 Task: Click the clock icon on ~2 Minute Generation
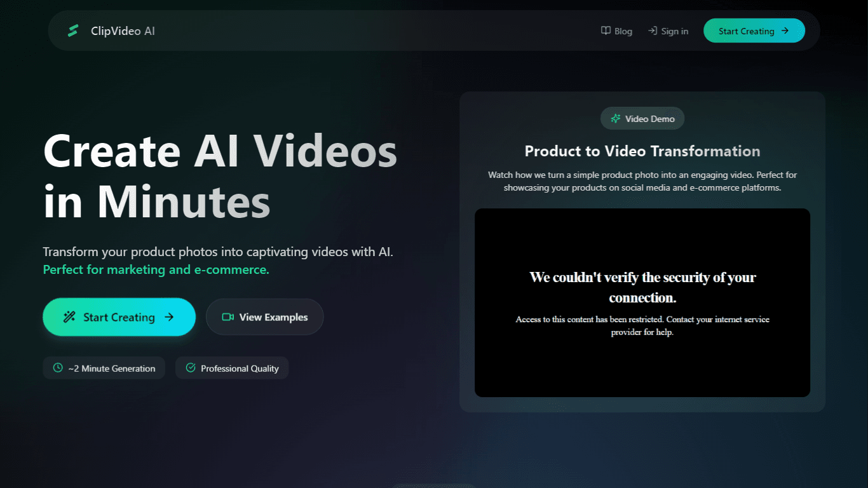click(x=58, y=368)
